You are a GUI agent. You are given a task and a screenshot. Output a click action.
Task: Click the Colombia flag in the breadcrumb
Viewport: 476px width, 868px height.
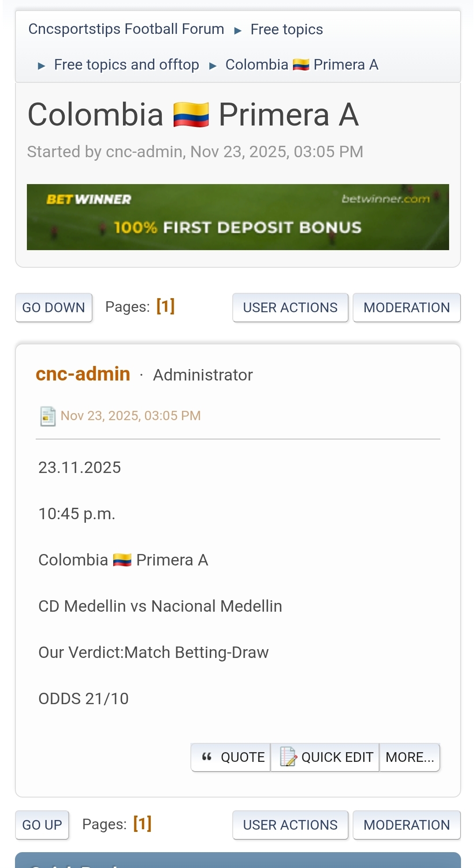(301, 65)
